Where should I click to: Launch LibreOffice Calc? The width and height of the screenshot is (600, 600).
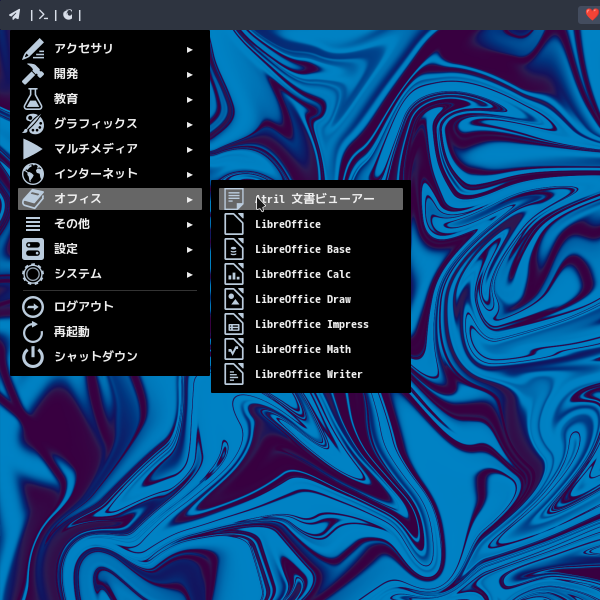tap(311, 274)
